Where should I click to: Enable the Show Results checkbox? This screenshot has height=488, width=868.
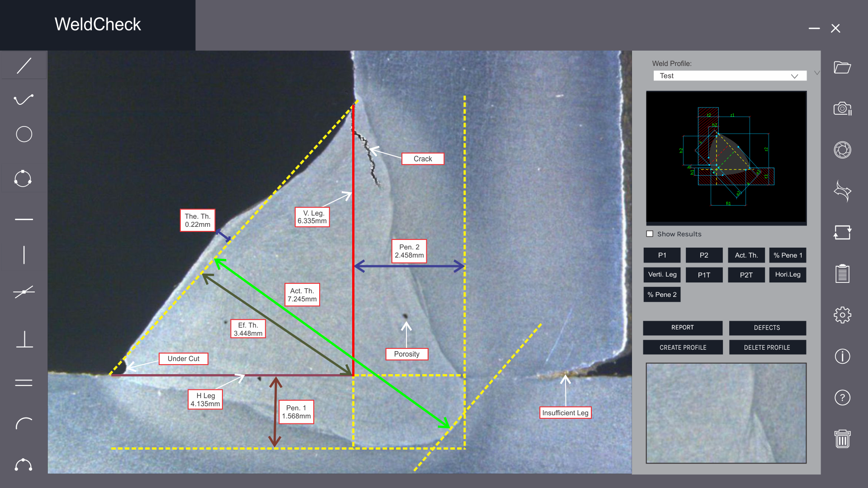point(650,234)
